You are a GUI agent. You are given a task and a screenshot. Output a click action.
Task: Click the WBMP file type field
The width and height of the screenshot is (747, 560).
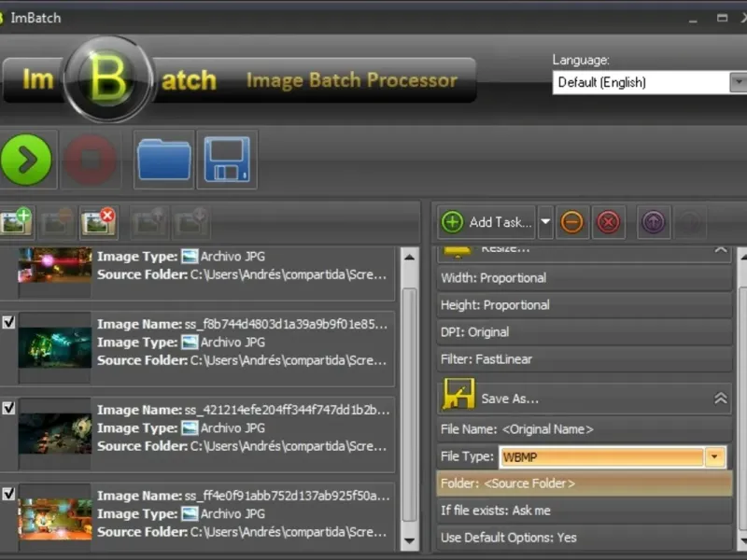click(x=601, y=457)
